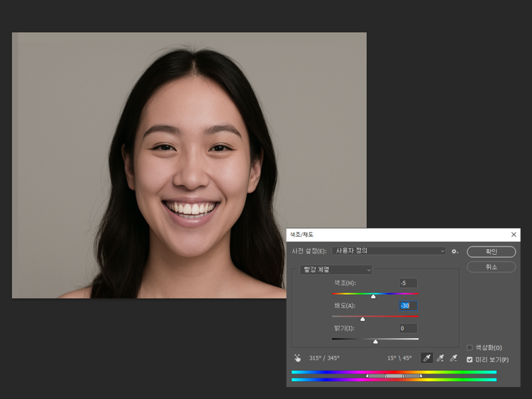Select the Eyedropper tool
Viewport: 532px width, 399px height.
(x=426, y=358)
